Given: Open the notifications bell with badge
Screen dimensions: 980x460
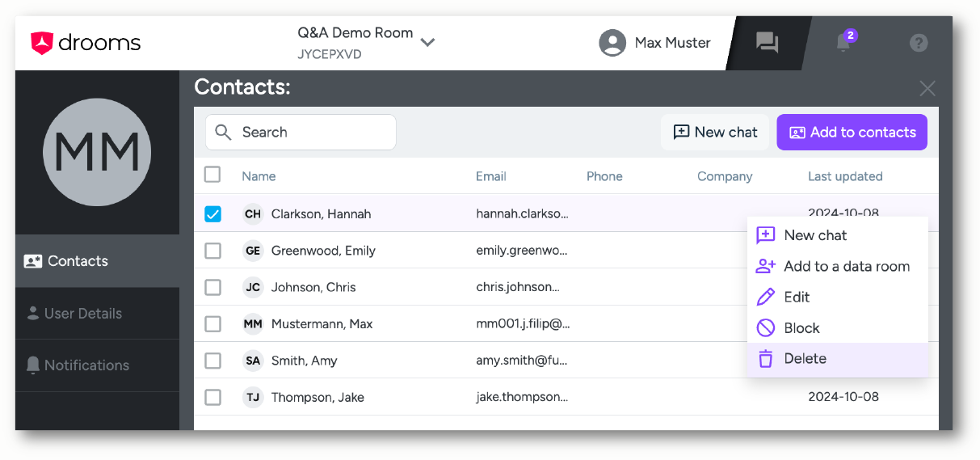Looking at the screenshot, I should click(844, 41).
